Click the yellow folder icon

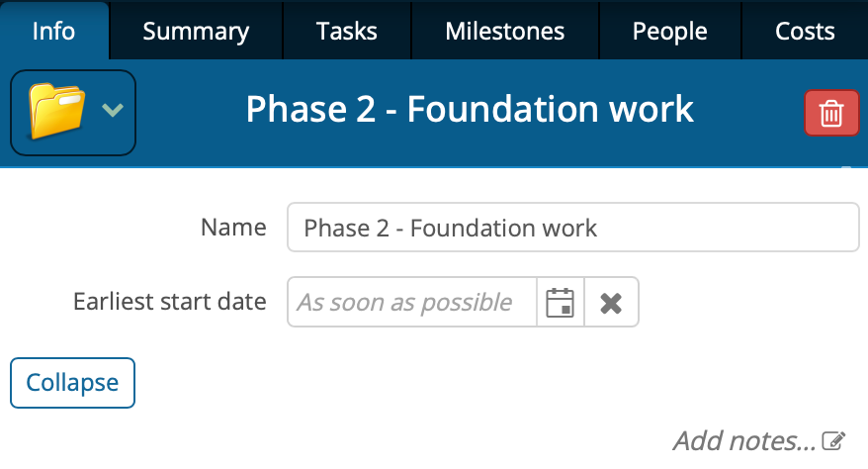(57, 111)
